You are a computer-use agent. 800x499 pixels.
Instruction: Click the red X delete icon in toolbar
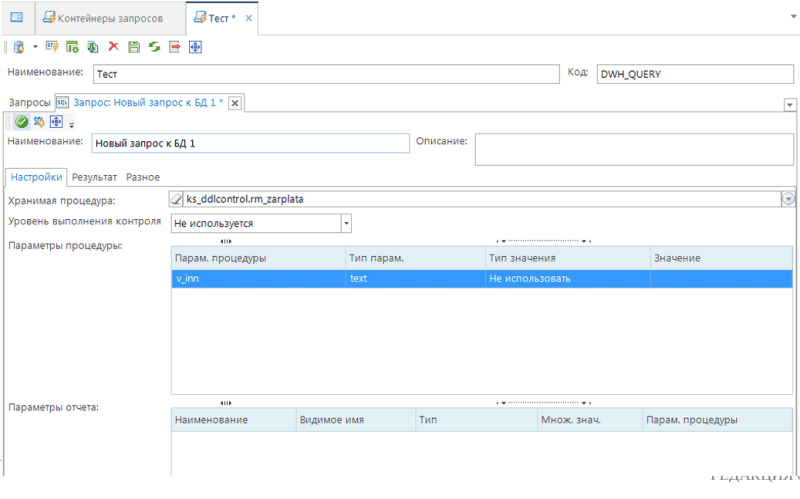click(x=113, y=46)
